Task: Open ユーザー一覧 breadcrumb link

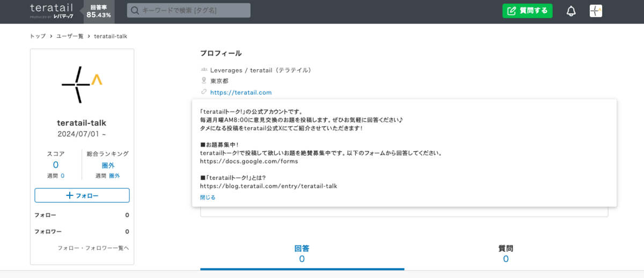Action: pos(70,36)
